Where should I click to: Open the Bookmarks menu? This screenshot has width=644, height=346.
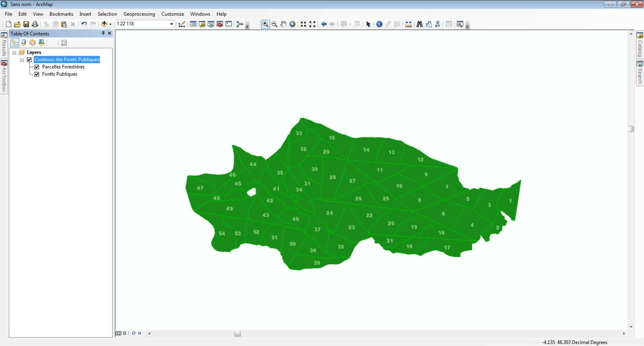pos(61,14)
